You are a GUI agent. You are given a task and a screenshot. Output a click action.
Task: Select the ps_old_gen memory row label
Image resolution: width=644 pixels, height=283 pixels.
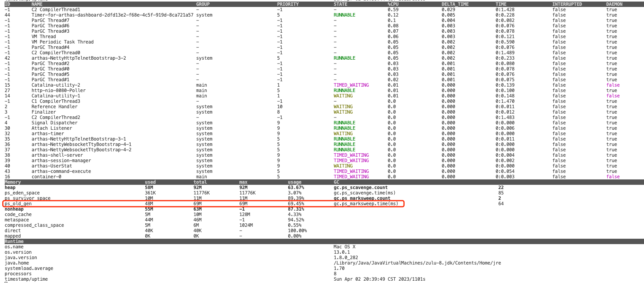[x=18, y=204]
